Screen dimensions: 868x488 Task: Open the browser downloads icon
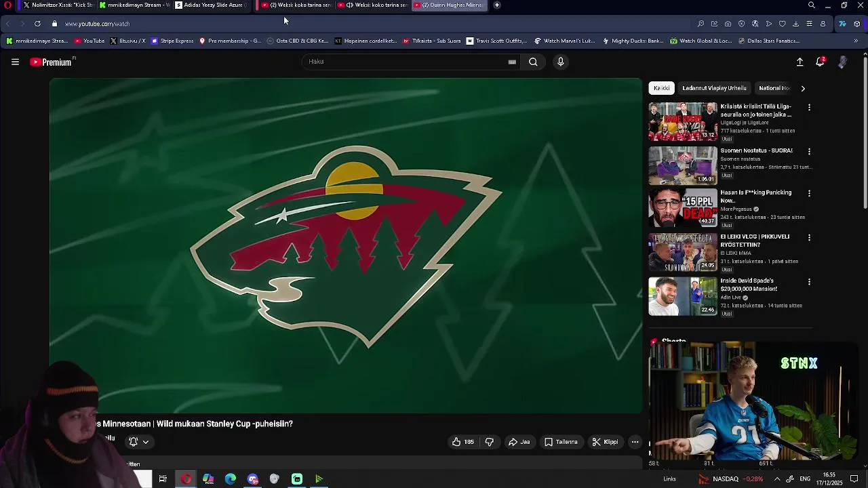[x=795, y=24]
